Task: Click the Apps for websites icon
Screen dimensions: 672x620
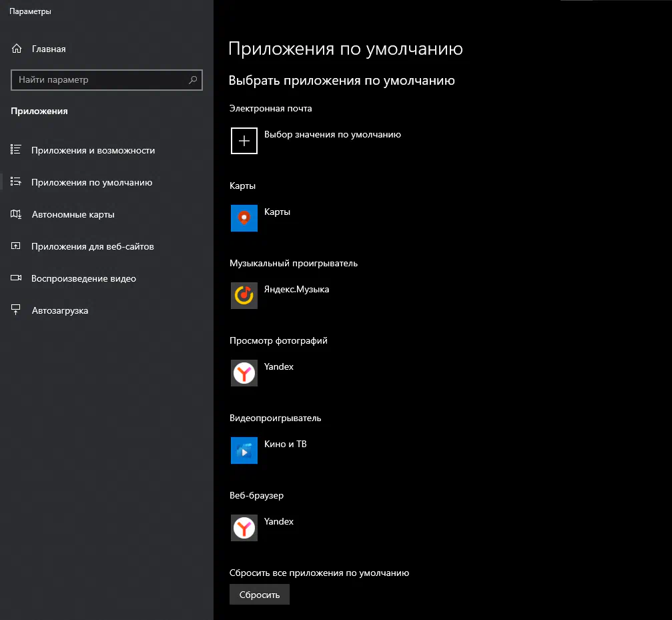Action: tap(16, 246)
